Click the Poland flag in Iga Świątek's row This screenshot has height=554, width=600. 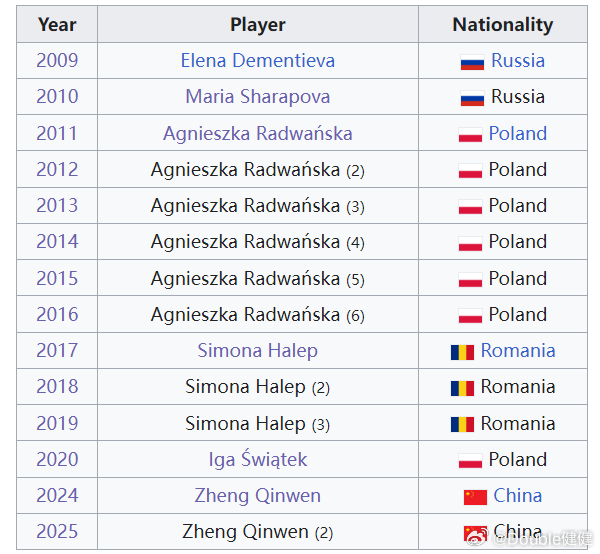point(470,461)
